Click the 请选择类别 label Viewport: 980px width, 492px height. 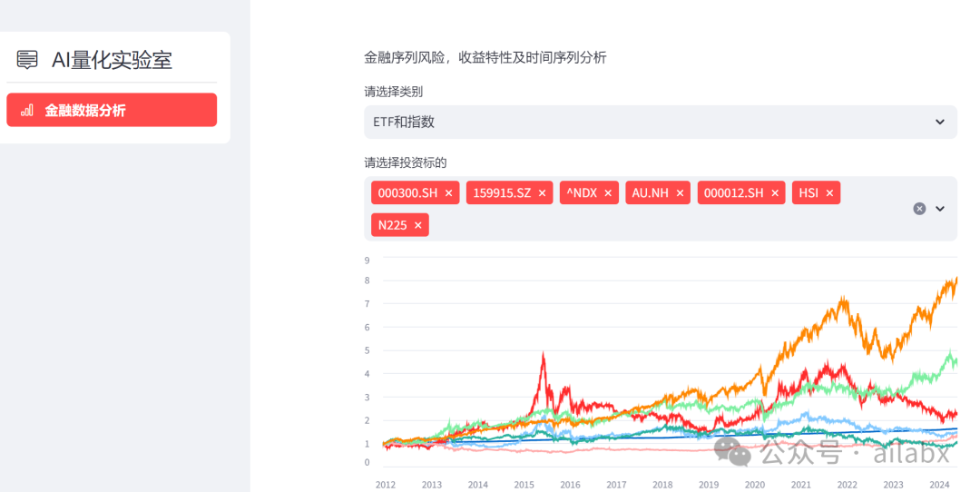(393, 92)
